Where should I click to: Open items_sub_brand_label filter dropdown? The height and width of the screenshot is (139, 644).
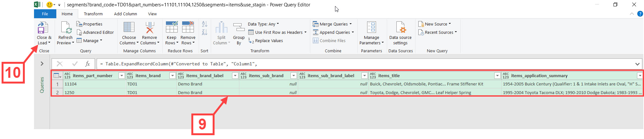(x=365, y=76)
